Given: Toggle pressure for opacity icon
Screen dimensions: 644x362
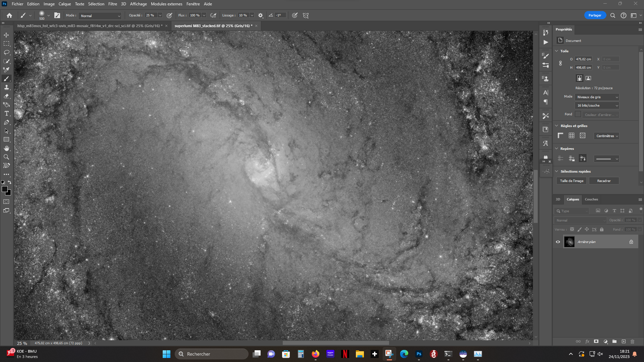Looking at the screenshot, I should coord(169,15).
